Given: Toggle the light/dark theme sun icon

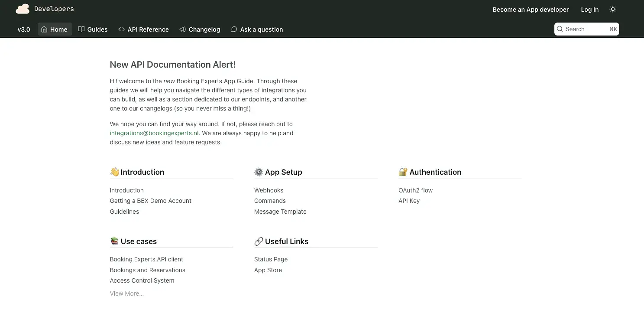Looking at the screenshot, I should [x=612, y=9].
